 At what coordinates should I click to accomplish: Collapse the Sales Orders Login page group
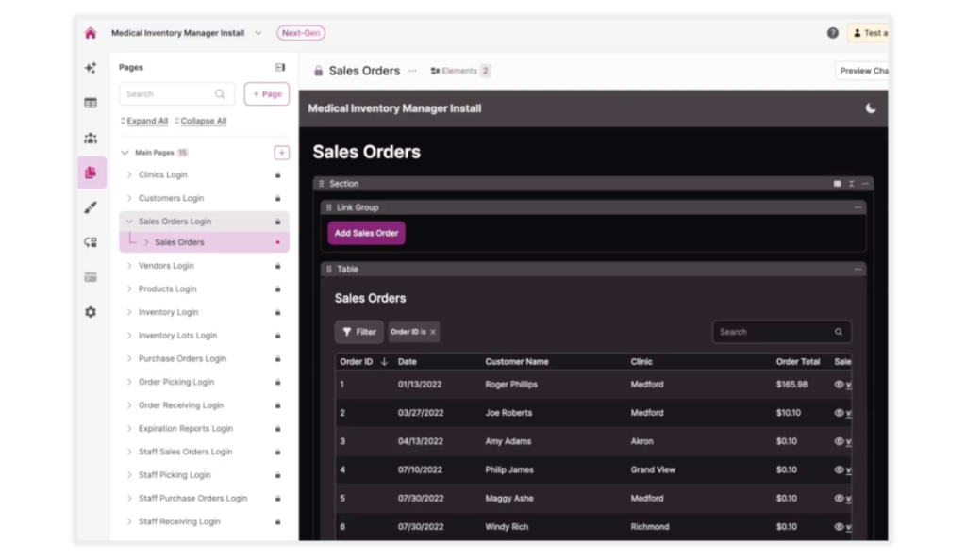click(x=129, y=221)
